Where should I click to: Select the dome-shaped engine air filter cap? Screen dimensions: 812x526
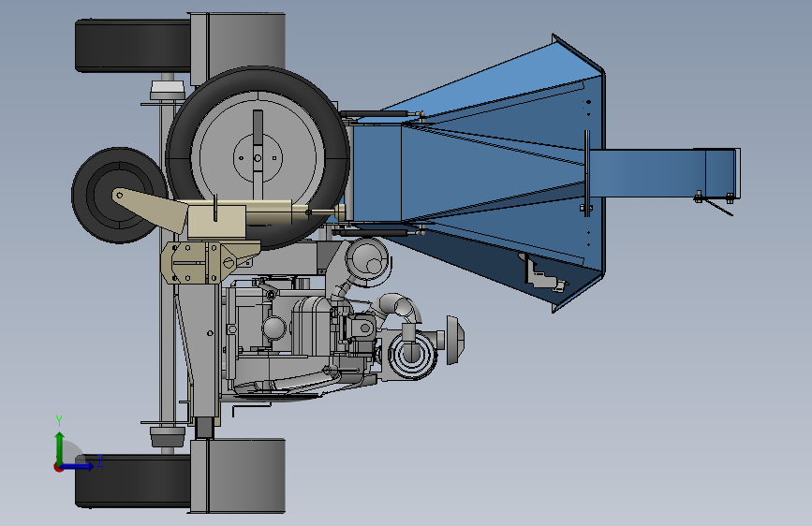[x=454, y=340]
